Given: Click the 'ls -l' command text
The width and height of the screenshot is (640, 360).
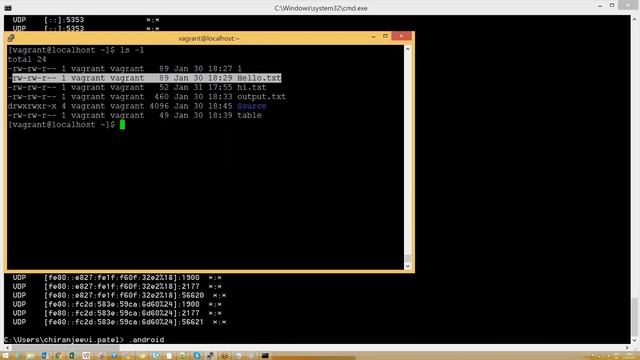Looking at the screenshot, I should pos(132,50).
